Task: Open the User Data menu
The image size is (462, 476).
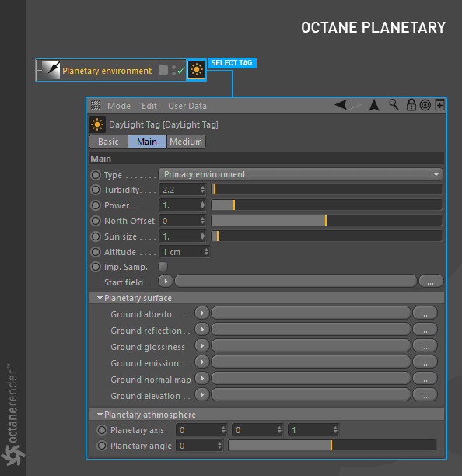Action: tap(187, 106)
